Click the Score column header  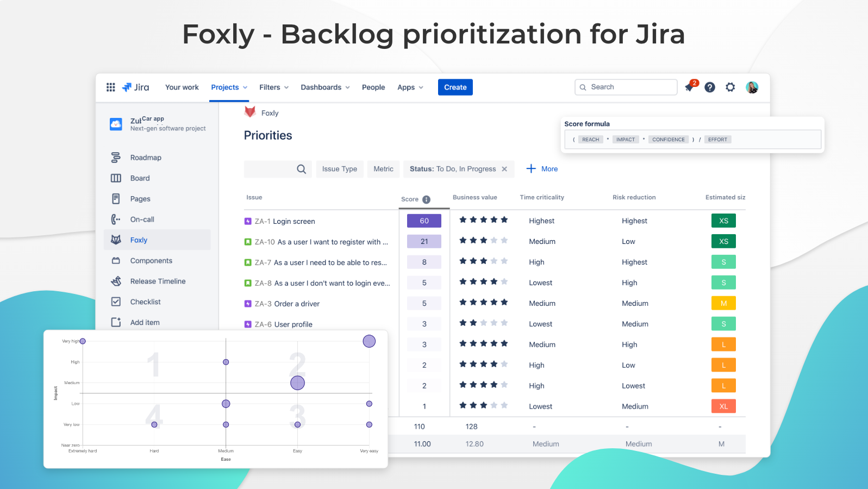pyautogui.click(x=410, y=199)
